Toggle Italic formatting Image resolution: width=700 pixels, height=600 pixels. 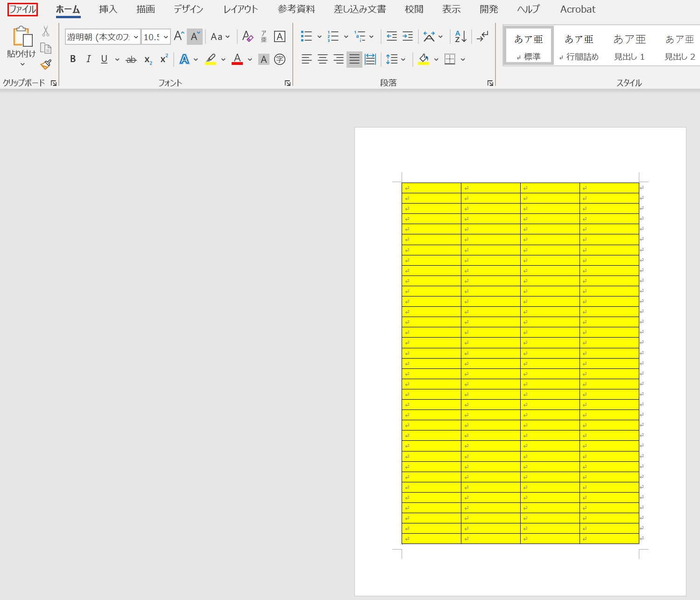coord(88,59)
